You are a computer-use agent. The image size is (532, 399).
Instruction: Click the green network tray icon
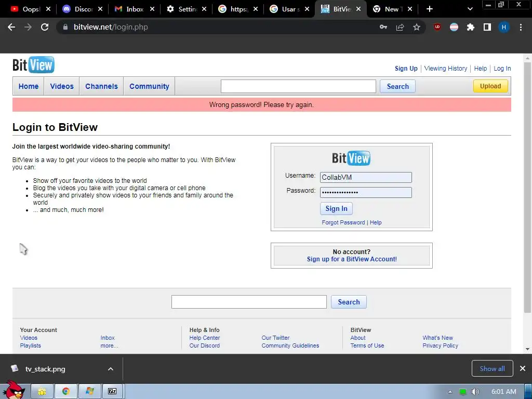click(462, 392)
